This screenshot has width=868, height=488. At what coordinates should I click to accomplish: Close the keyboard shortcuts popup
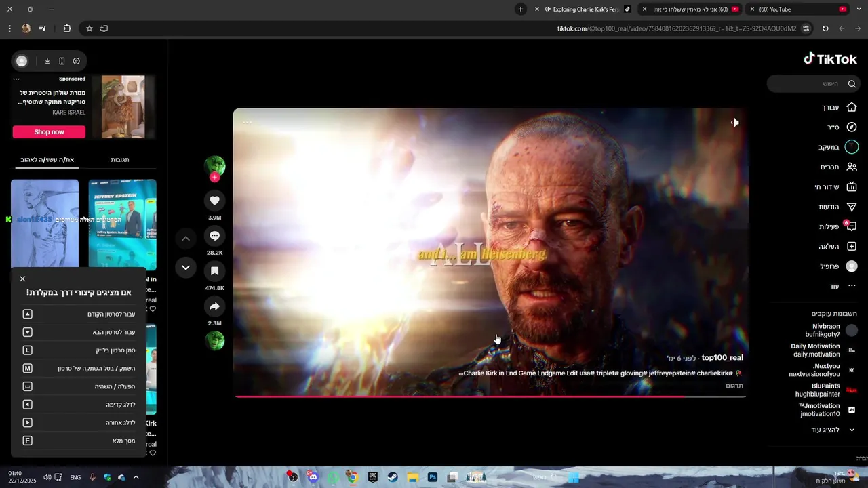(22, 279)
